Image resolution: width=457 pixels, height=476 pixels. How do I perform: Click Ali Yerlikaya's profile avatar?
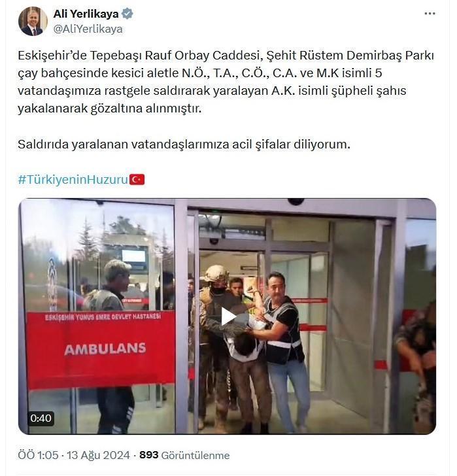click(x=33, y=21)
